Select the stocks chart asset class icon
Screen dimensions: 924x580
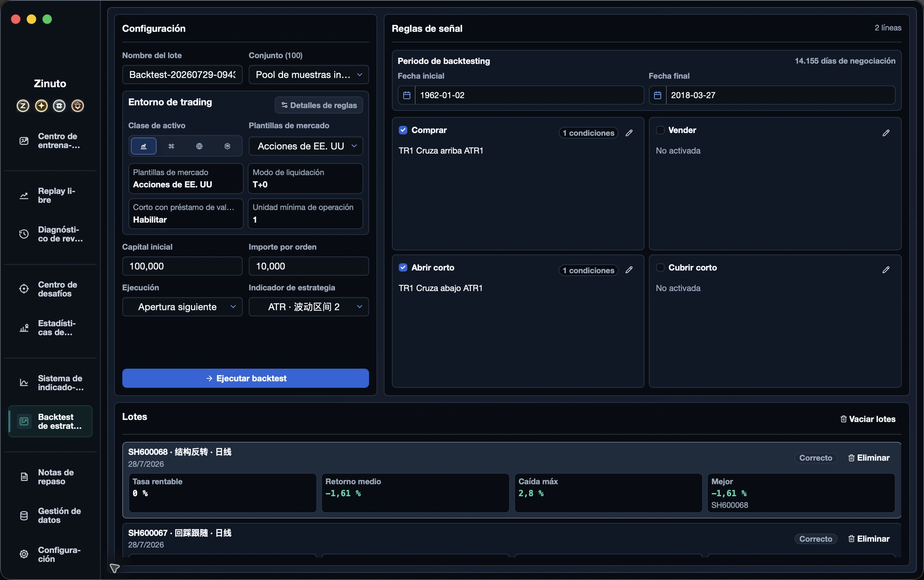[x=144, y=146]
